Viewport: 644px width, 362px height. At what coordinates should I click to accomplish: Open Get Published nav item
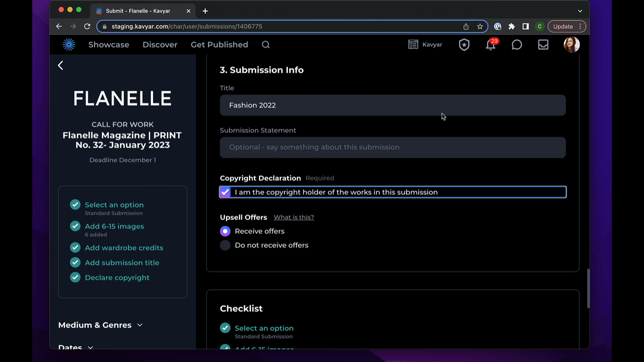[219, 45]
